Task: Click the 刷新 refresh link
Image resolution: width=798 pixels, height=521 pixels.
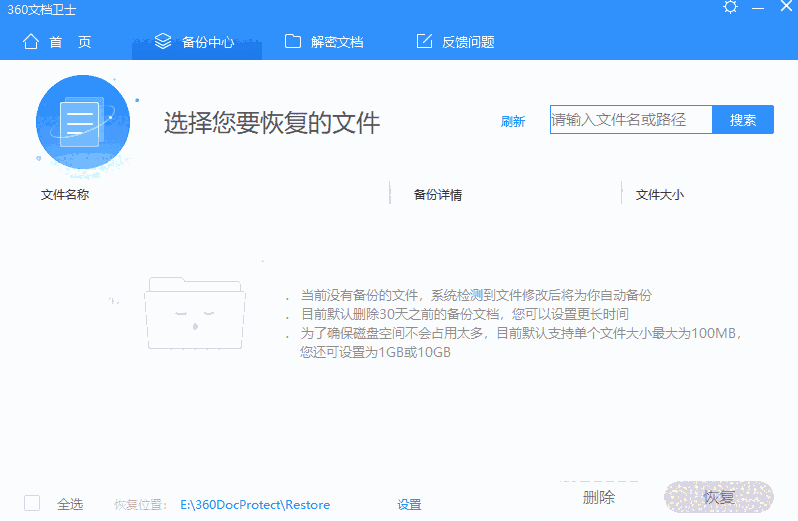Action: coord(512,122)
